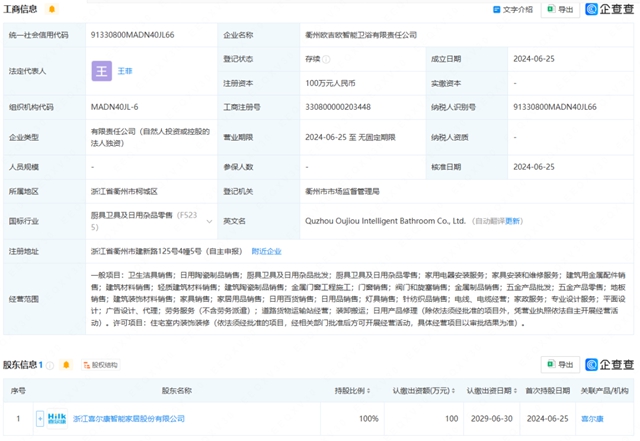Click the bell icon beside 股东信息
This screenshot has width=640, height=441.
click(x=66, y=365)
